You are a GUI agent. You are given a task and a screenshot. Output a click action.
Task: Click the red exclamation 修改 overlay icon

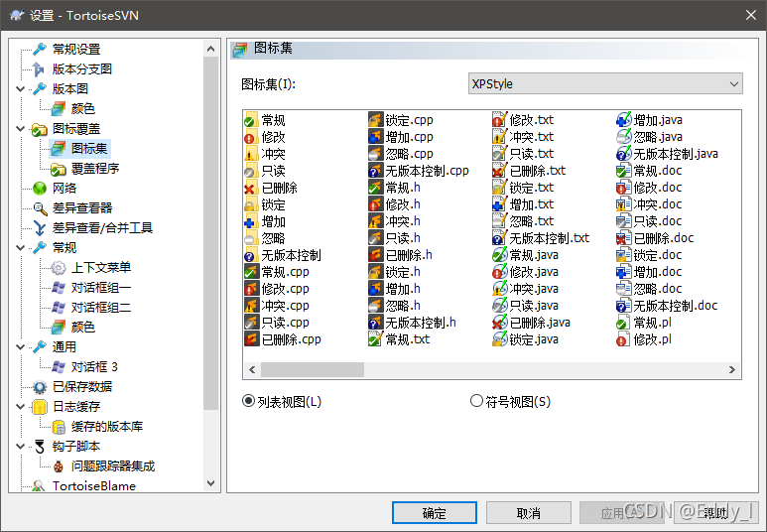[x=251, y=137]
